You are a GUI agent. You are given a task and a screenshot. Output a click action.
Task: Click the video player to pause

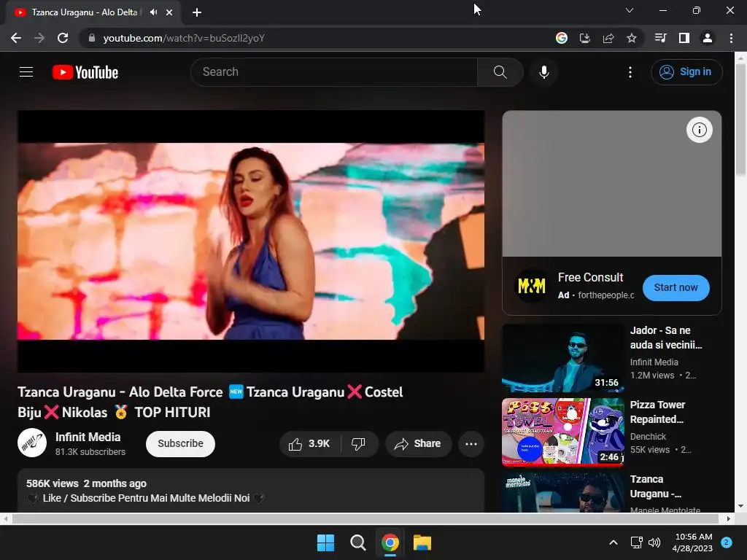click(251, 241)
